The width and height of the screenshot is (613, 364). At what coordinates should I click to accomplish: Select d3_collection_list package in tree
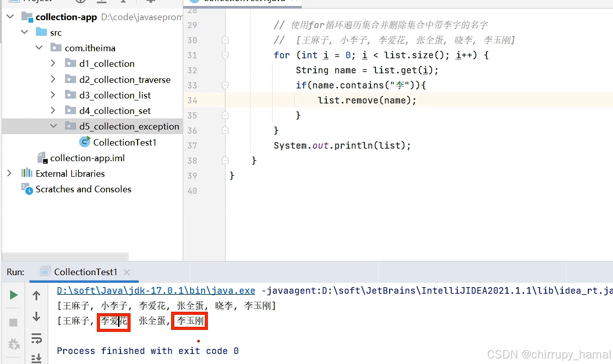coord(115,95)
